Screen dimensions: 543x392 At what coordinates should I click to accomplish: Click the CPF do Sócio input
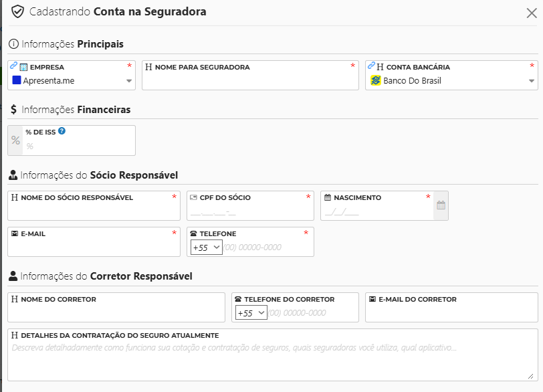(x=250, y=212)
